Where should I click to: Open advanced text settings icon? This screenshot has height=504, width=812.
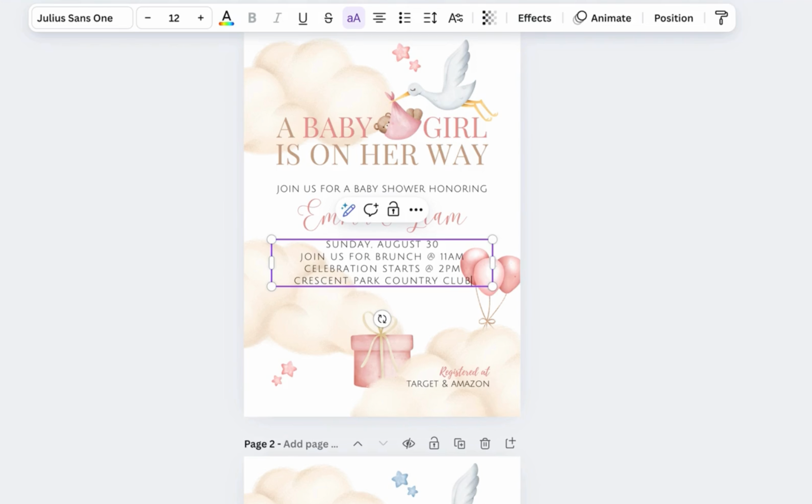point(456,18)
